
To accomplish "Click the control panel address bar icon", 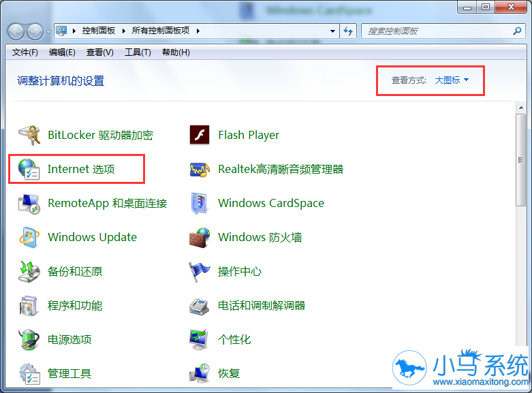I will [x=61, y=31].
